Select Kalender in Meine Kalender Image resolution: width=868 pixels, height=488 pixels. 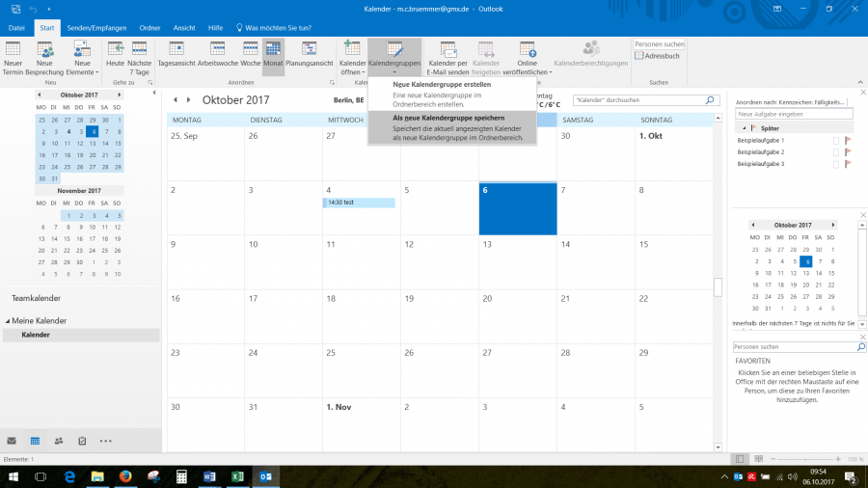click(81, 335)
